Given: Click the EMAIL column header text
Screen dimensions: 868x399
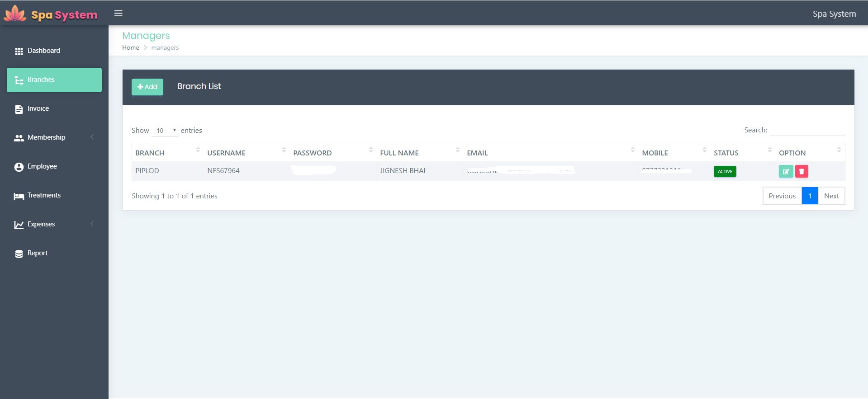Looking at the screenshot, I should (x=477, y=153).
